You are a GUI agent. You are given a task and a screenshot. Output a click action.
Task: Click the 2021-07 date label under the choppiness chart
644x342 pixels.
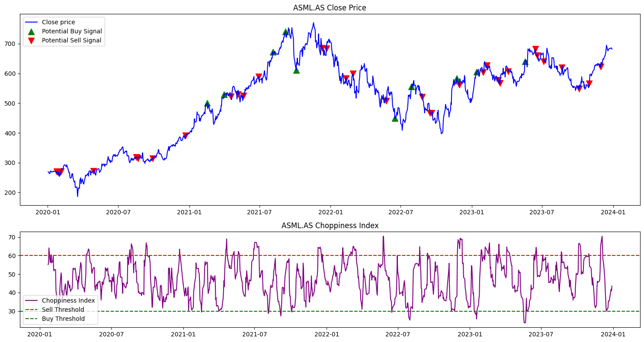[254, 334]
